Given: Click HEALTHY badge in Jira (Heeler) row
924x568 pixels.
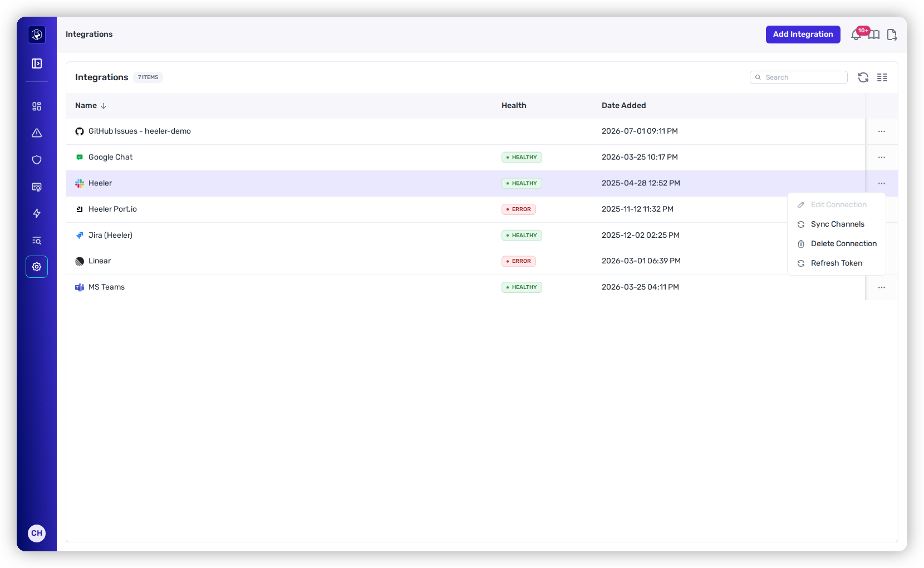Looking at the screenshot, I should click(522, 236).
